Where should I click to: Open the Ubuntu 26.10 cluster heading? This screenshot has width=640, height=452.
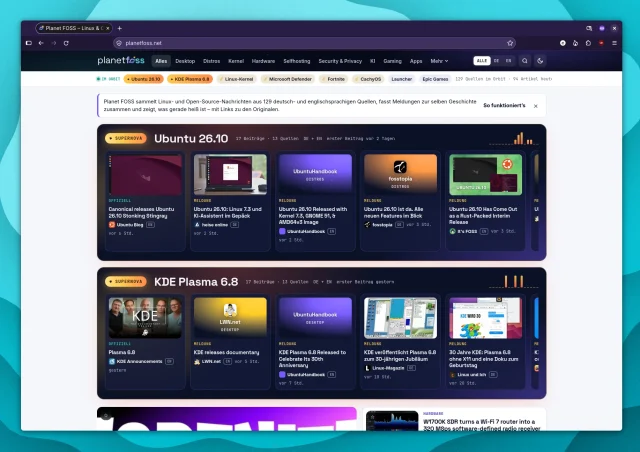[191, 138]
